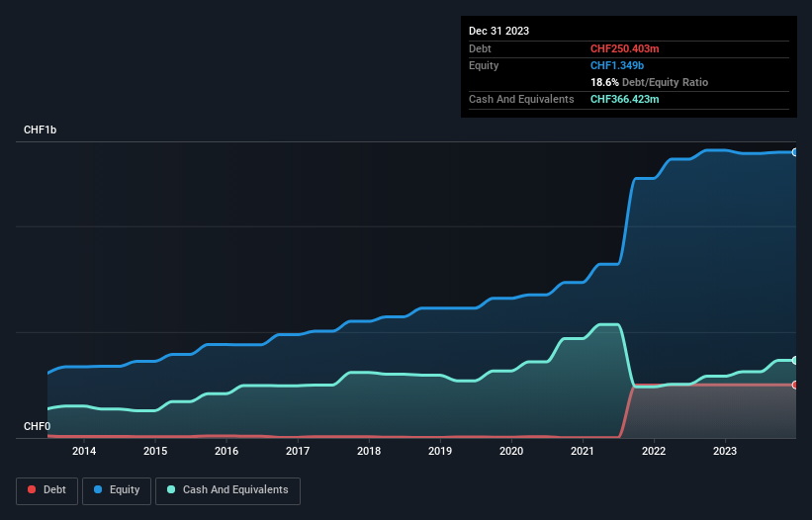This screenshot has width=812, height=520.
Task: Click the 2014 x-axis label
Action: (x=84, y=451)
